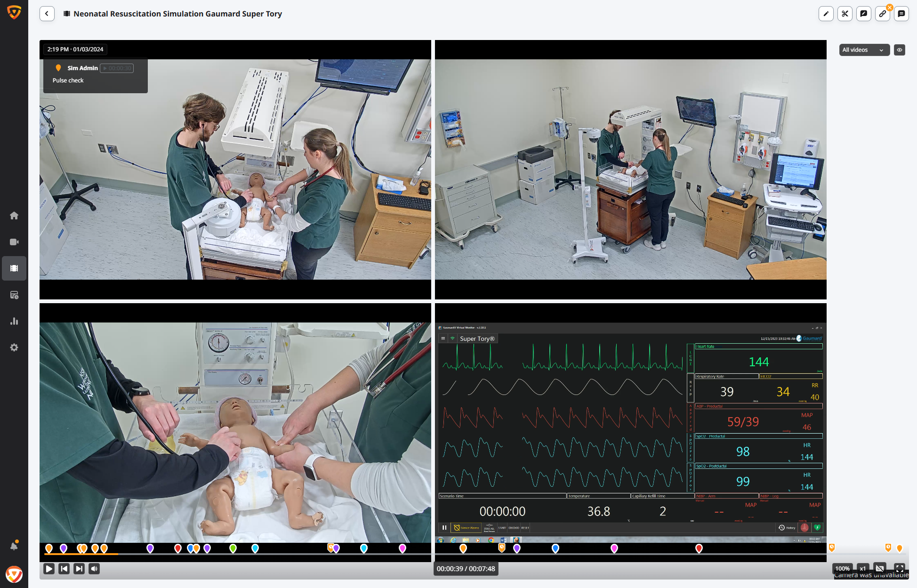Click the round shield avatar at sidebar bottom
The height and width of the screenshot is (588, 917).
point(14,574)
